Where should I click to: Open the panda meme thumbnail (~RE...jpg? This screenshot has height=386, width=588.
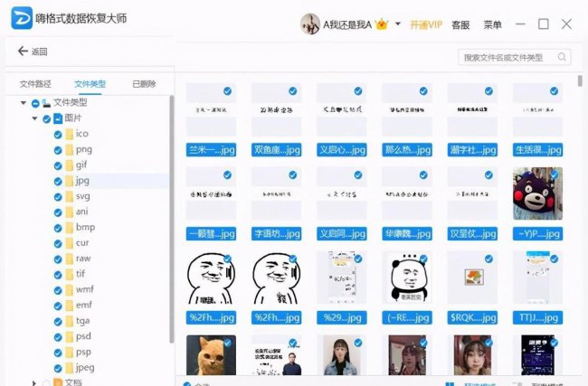click(x=407, y=278)
